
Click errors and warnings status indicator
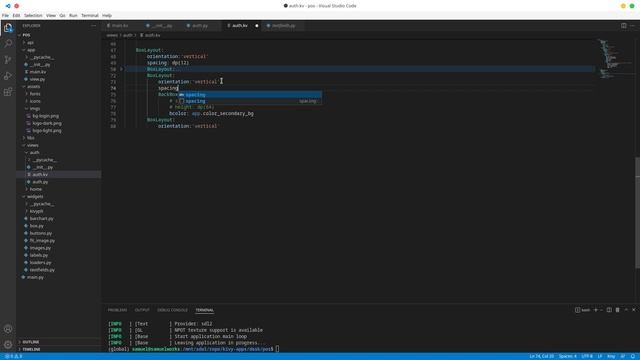pyautogui.click(x=14, y=356)
